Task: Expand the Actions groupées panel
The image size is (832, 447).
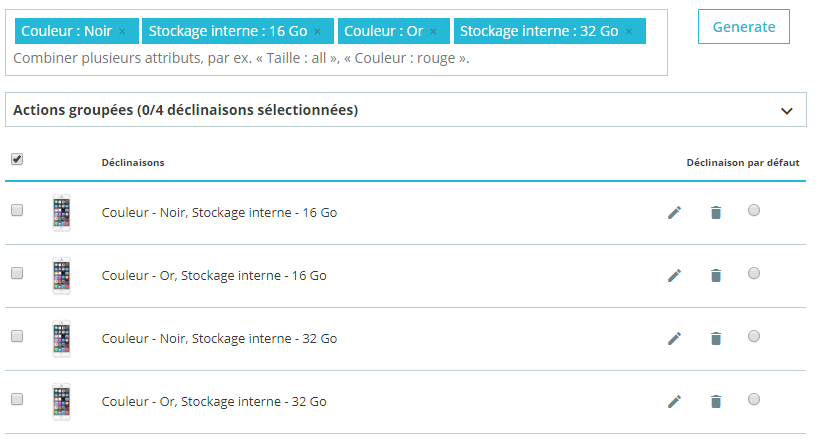Action: [406, 110]
